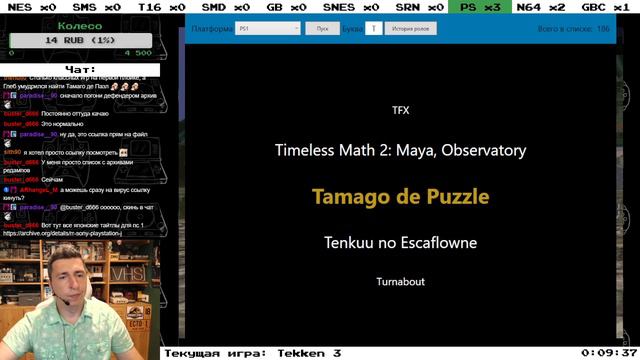Click the TFX game entry
The width and height of the screenshot is (640, 360).
(x=400, y=110)
